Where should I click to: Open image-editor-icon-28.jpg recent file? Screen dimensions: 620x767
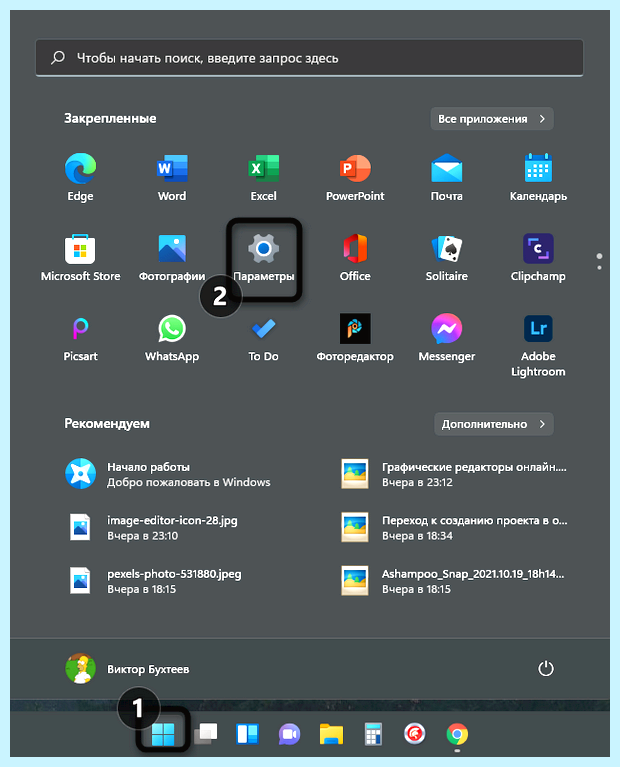tap(152, 527)
